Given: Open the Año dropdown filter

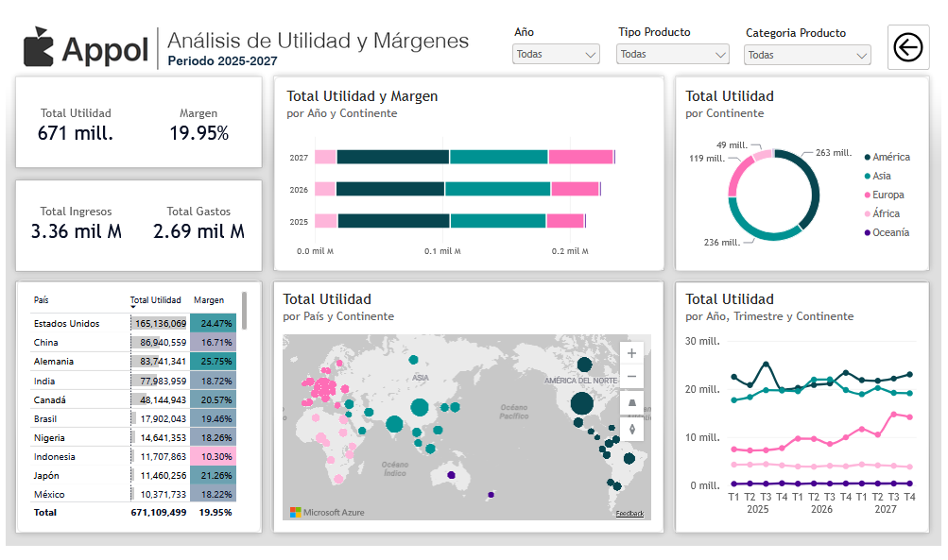Looking at the screenshot, I should click(556, 55).
